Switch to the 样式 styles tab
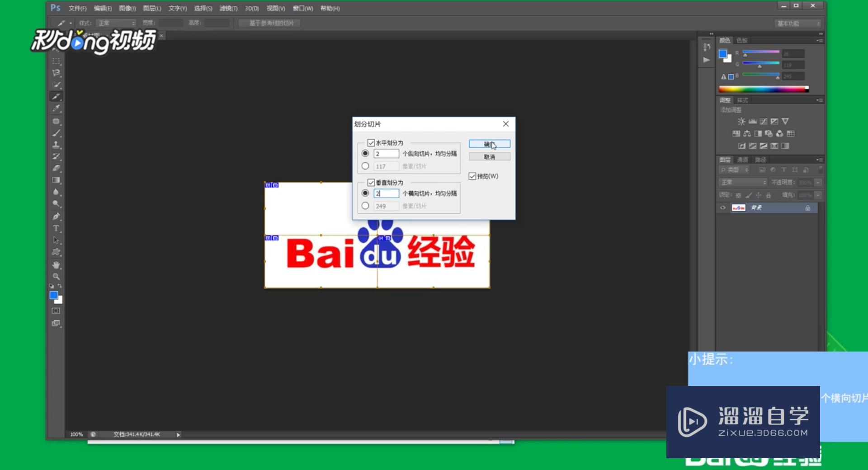 coord(742,100)
